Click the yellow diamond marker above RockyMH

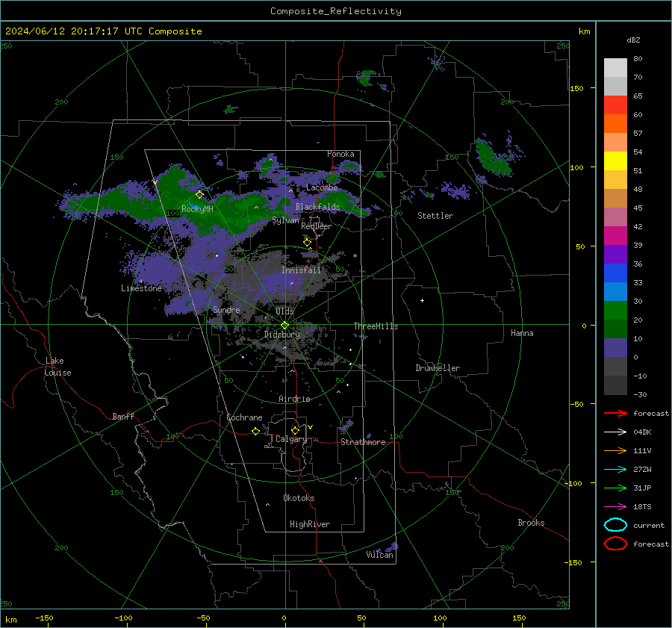(x=199, y=195)
